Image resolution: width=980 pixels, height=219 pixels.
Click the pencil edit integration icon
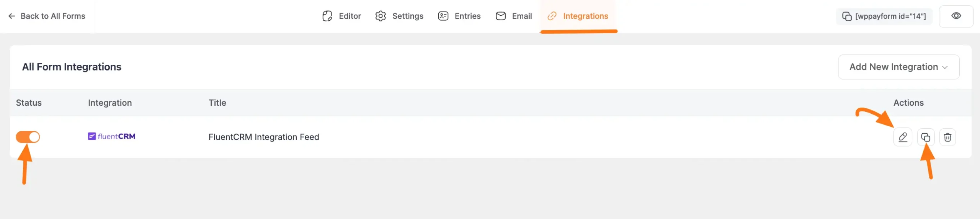click(x=902, y=137)
